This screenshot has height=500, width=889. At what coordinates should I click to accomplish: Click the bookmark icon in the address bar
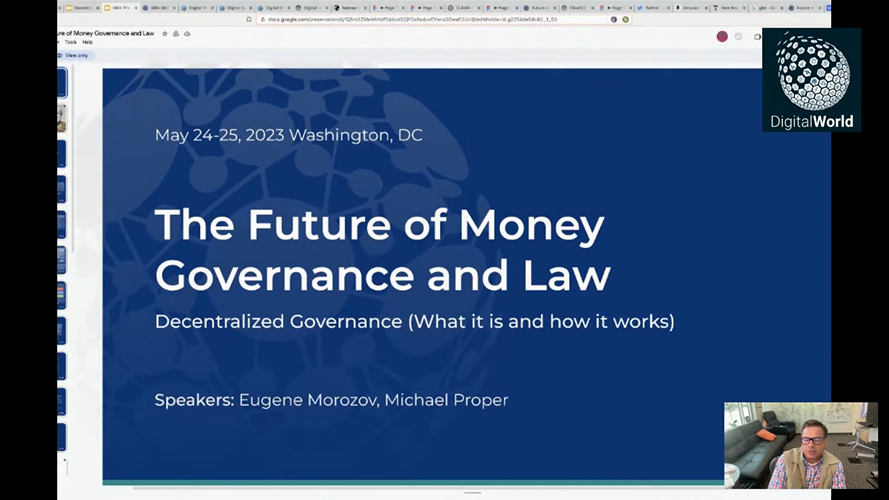249,19
